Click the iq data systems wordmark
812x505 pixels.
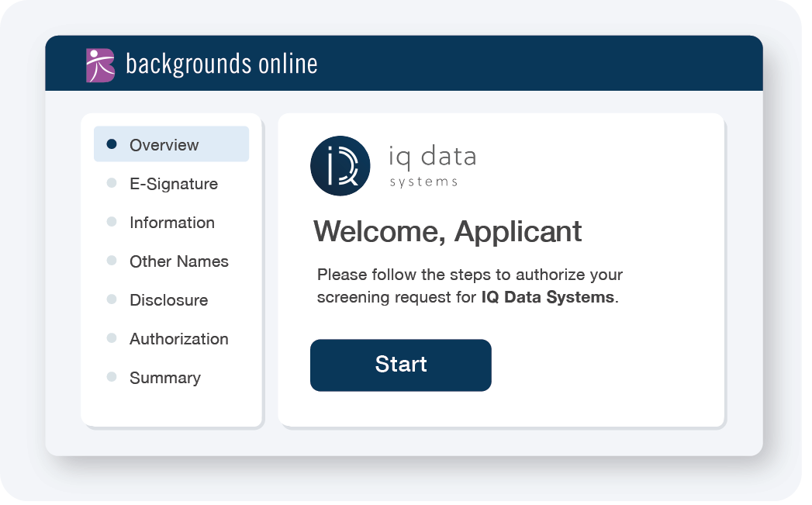pyautogui.click(x=433, y=166)
